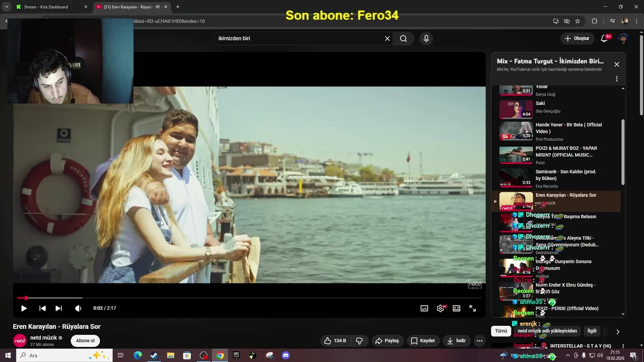Open the Oluştur create menu

tap(577, 38)
